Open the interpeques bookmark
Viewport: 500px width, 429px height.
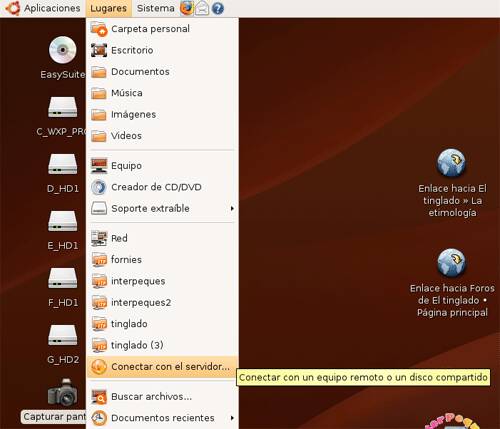click(162, 281)
